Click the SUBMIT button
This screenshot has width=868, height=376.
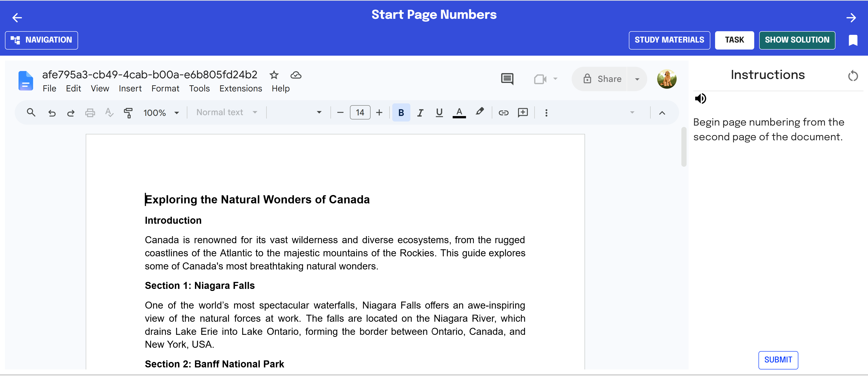tap(778, 360)
